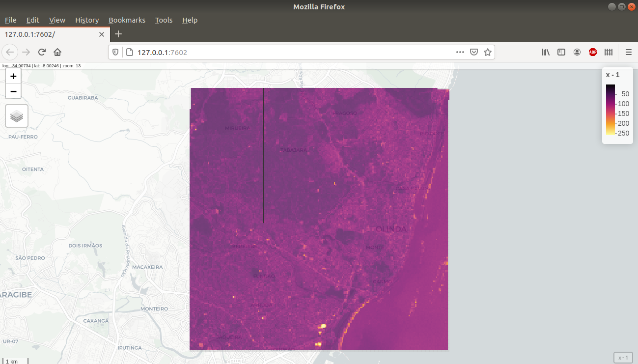Open the hamburger application menu
The image size is (638, 364).
(x=628, y=52)
